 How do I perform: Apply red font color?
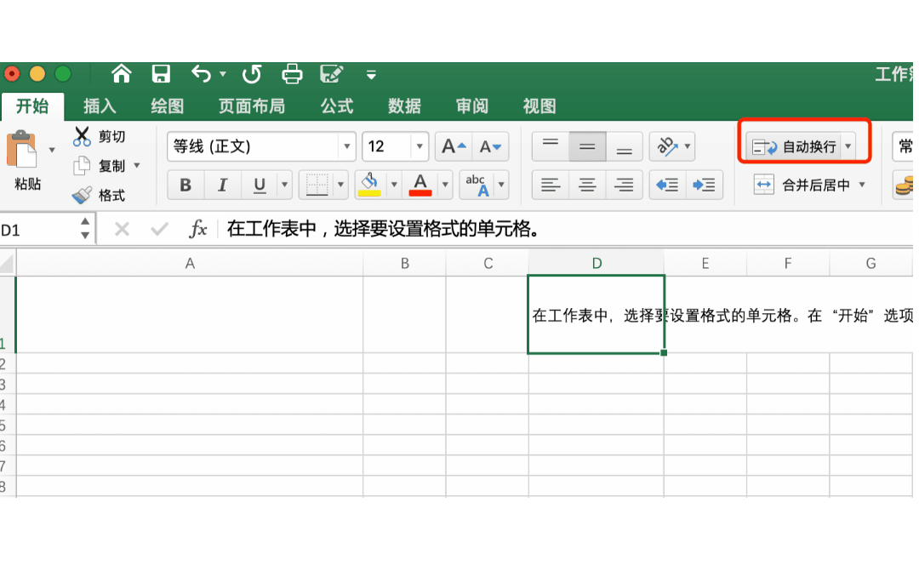[x=420, y=185]
